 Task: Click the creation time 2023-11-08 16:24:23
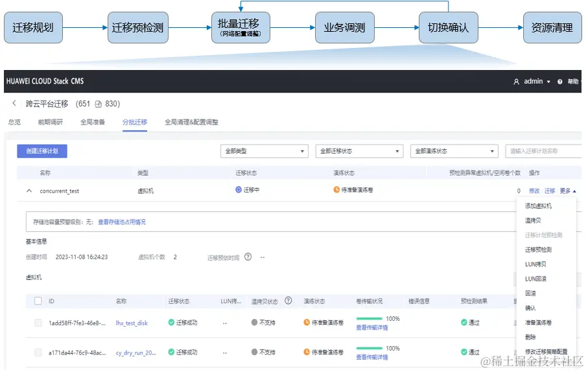(82, 257)
